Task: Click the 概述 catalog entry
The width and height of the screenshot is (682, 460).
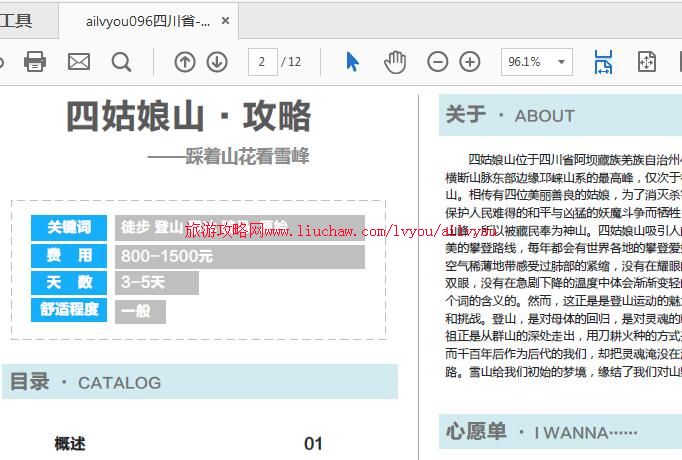Action: [x=70, y=443]
